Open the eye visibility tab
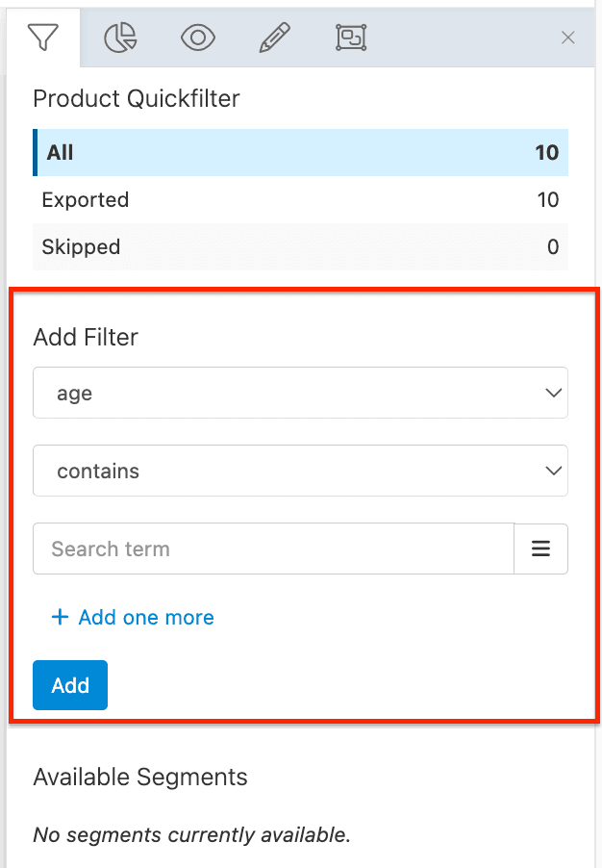The width and height of the screenshot is (602, 868). click(197, 38)
